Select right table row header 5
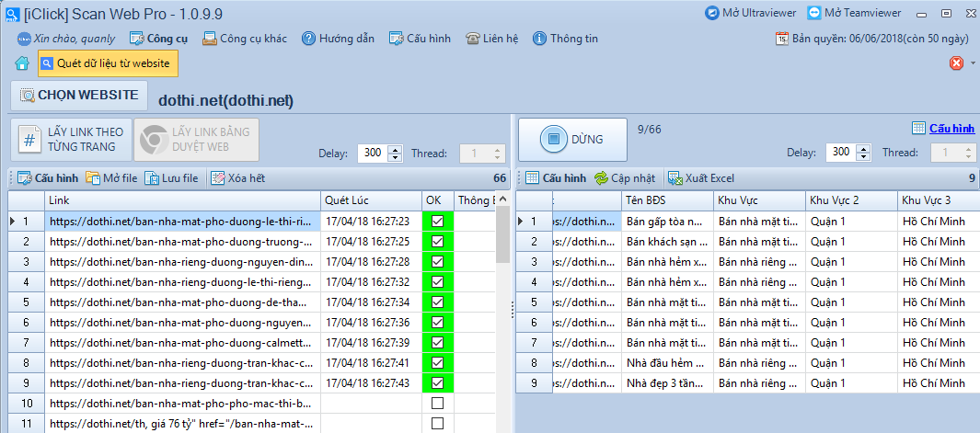Screen dimensions: 980x433 tap(535, 302)
